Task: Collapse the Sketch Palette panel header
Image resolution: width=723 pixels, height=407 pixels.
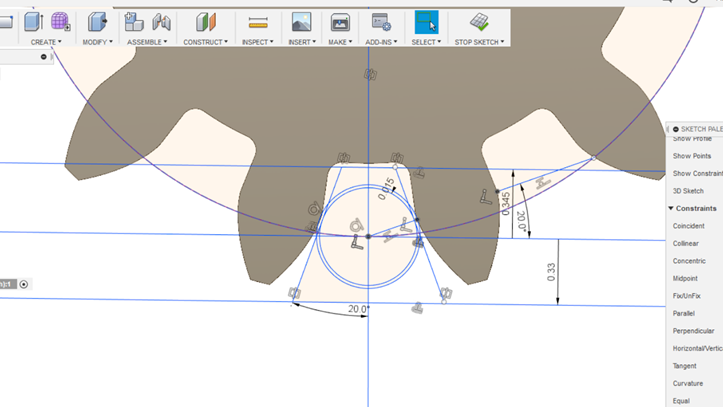Action: tap(676, 129)
